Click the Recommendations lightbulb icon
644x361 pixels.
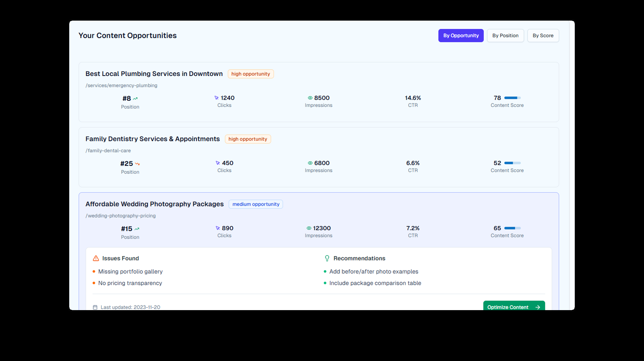pos(327,258)
